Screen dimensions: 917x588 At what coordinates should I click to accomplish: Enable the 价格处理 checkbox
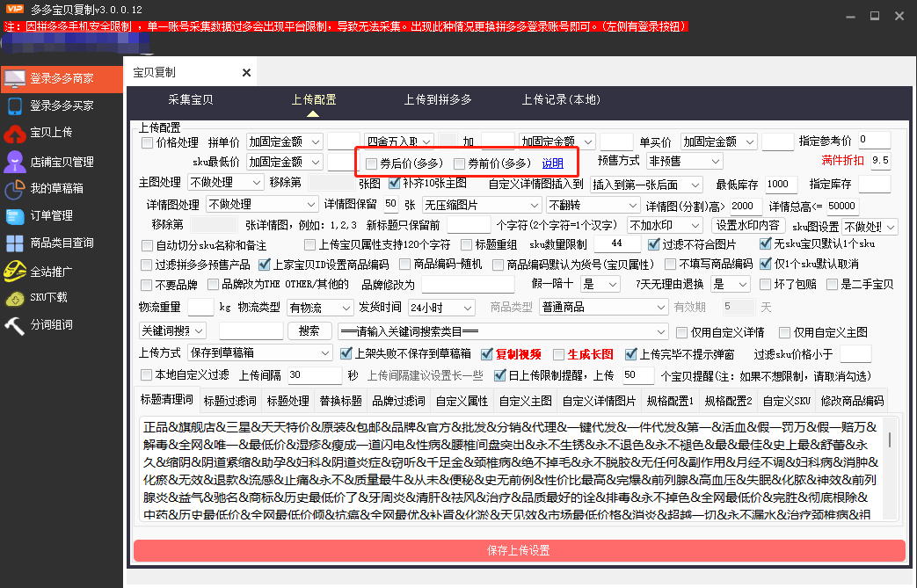tap(148, 142)
